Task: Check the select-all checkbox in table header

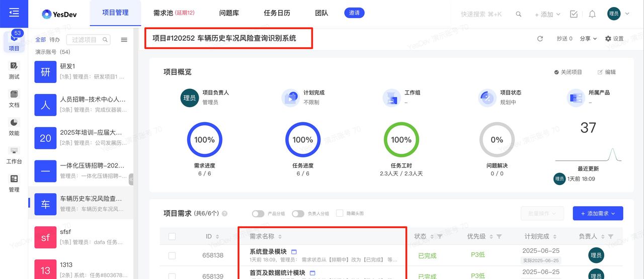Action: pyautogui.click(x=172, y=236)
